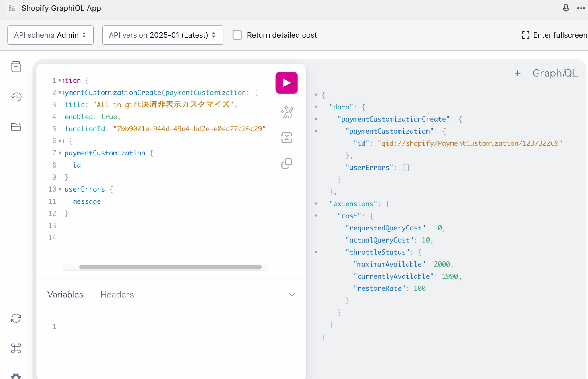
Task: Show query history panel
Action: tap(16, 97)
